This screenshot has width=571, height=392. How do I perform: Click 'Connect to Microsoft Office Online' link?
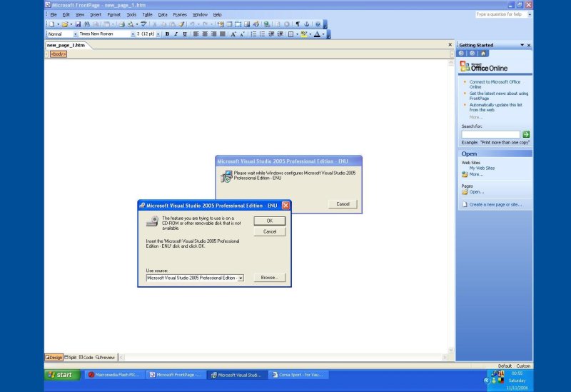(495, 84)
